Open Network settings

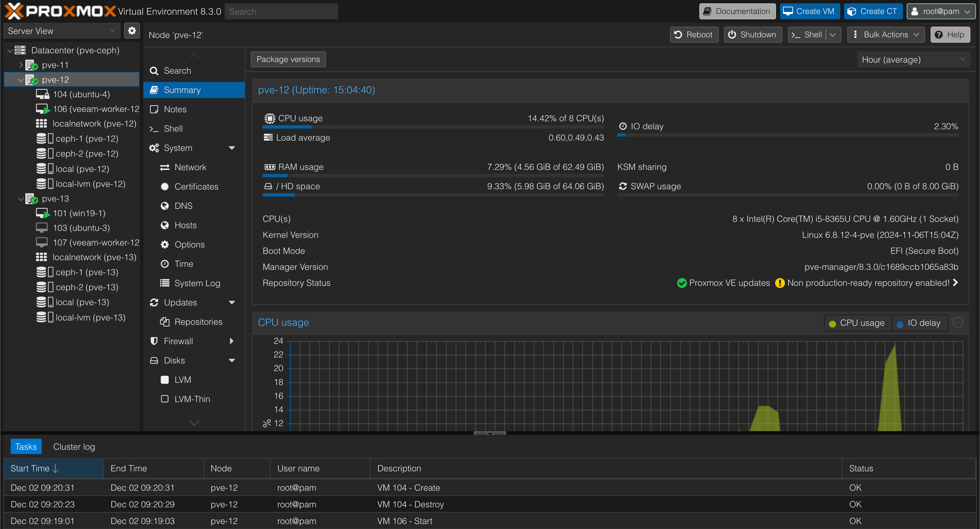point(194,167)
